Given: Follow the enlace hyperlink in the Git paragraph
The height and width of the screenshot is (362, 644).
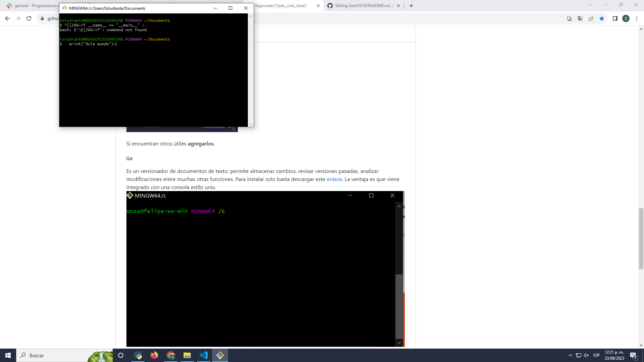Looking at the screenshot, I should [x=334, y=179].
